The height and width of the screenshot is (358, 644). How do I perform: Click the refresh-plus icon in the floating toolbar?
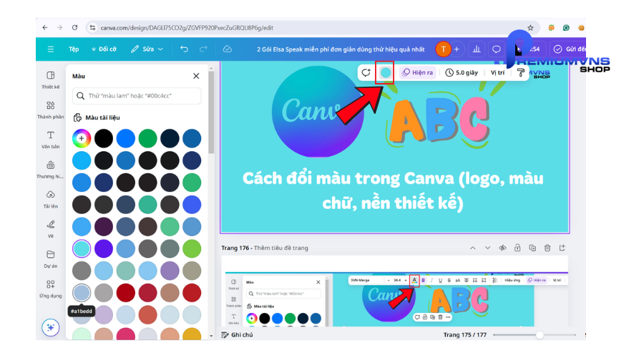pos(366,73)
